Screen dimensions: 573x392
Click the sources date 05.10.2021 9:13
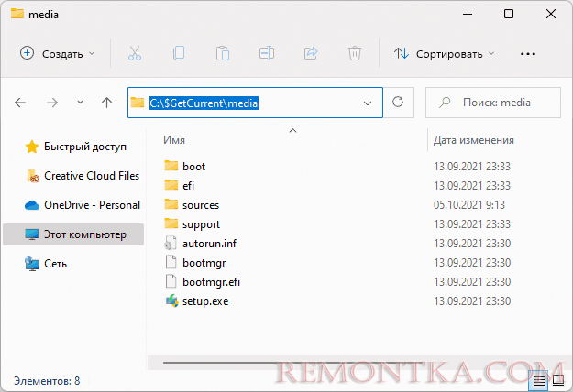(x=468, y=205)
